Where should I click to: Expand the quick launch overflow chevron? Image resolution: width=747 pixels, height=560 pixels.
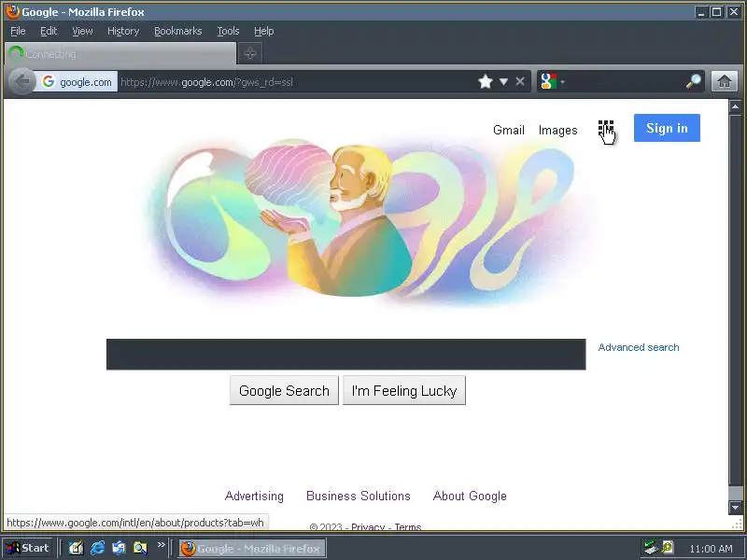point(161,544)
